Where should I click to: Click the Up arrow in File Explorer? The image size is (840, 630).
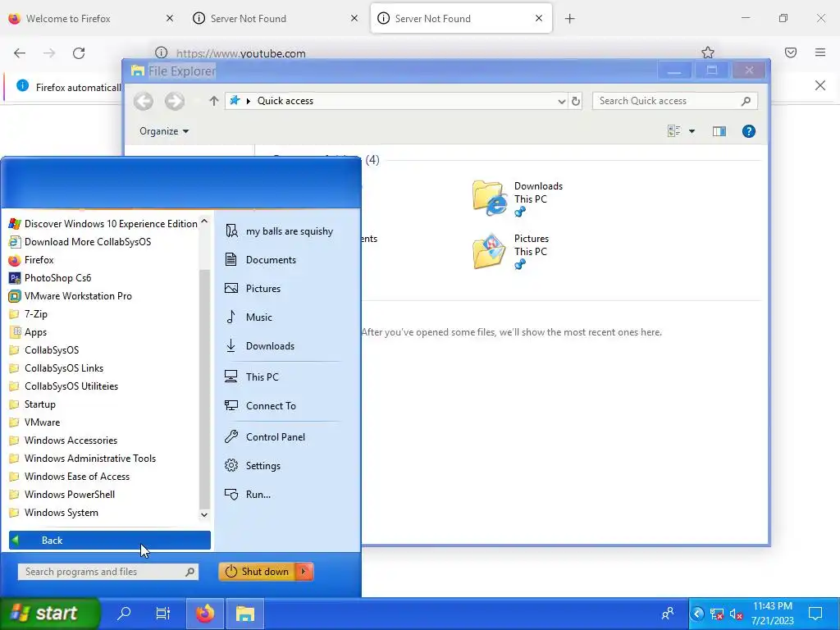coord(214,101)
